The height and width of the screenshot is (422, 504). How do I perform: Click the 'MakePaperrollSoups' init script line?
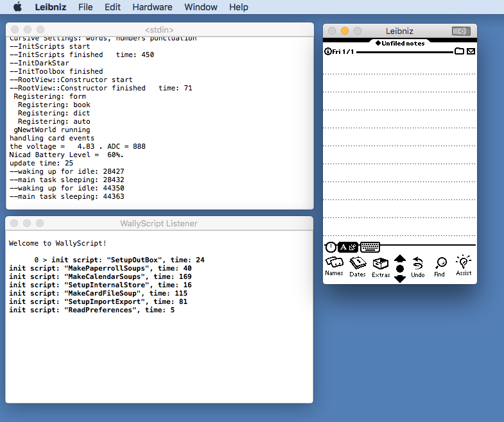100,268
